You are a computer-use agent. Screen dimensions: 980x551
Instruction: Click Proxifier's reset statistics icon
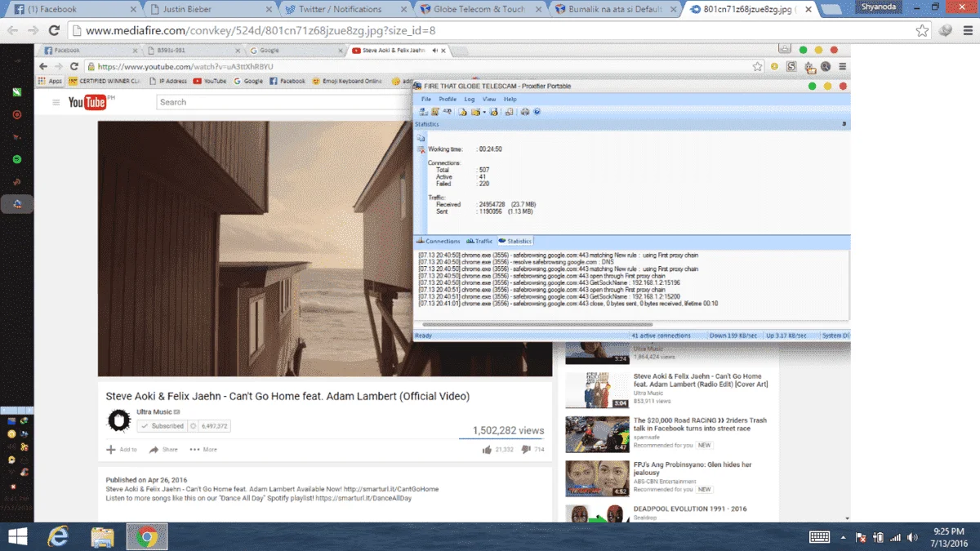point(421,150)
